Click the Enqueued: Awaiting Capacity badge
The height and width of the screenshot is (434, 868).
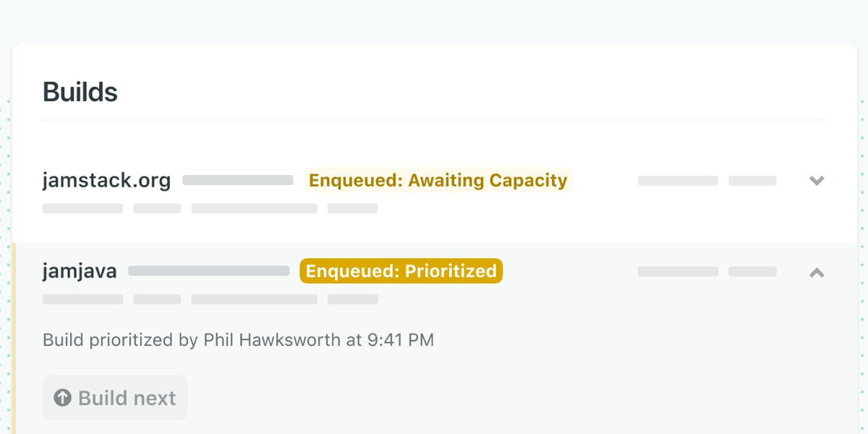pyautogui.click(x=438, y=180)
